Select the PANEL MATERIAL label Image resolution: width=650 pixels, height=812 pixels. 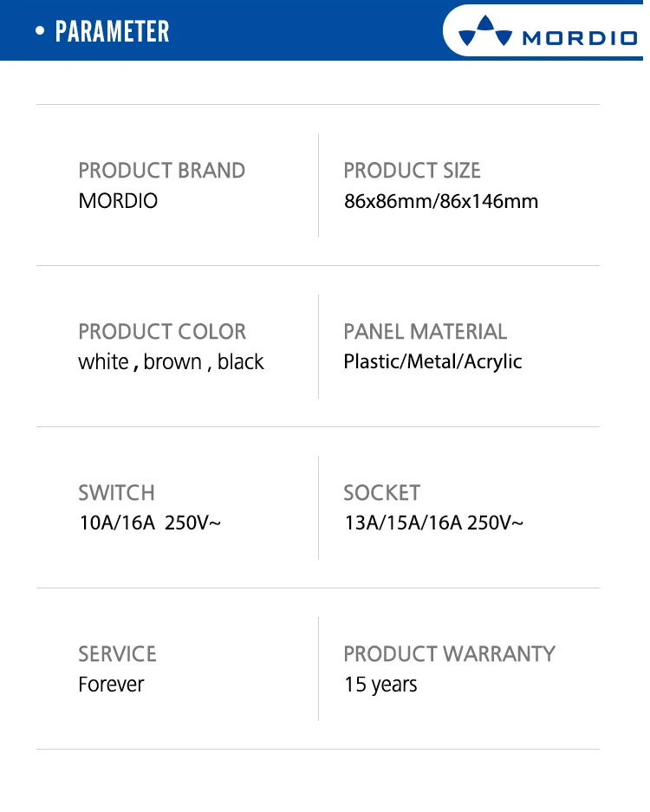coord(425,332)
